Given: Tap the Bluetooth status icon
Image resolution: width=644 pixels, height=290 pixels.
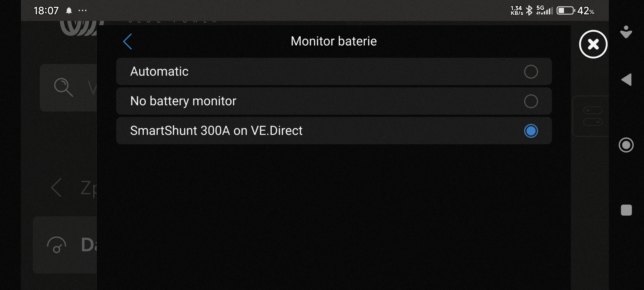Looking at the screenshot, I should pyautogui.click(x=529, y=11).
